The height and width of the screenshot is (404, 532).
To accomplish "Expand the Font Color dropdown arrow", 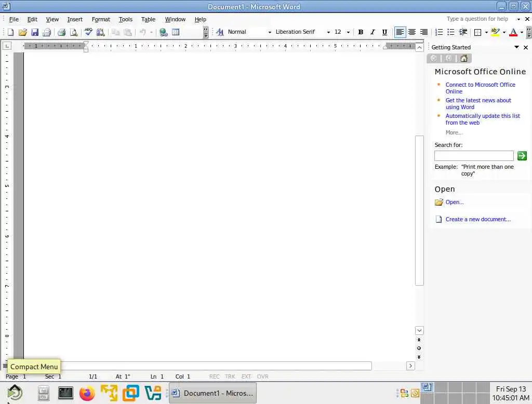I will coord(522,32).
